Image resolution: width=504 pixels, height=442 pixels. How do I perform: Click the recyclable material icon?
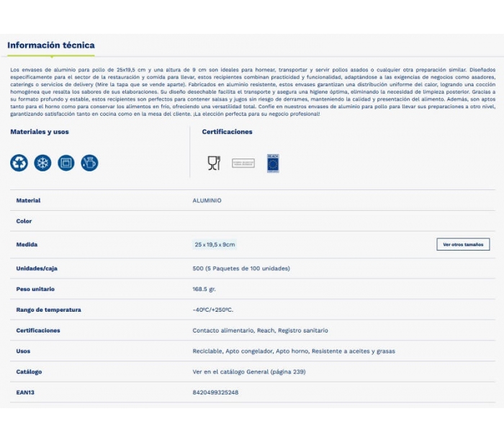coord(19,163)
